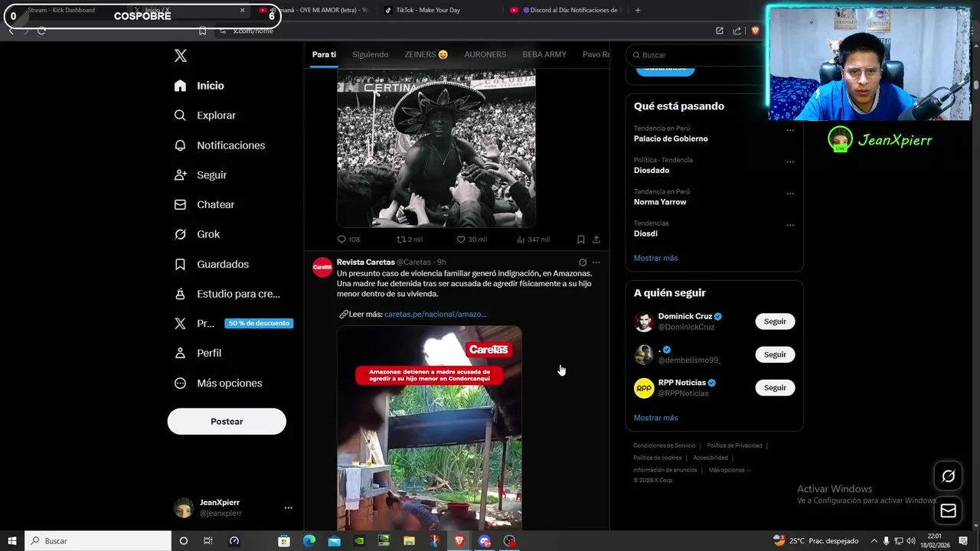Open options for Palacio de Gobierno trend
This screenshot has height=551, width=980.
point(790,130)
